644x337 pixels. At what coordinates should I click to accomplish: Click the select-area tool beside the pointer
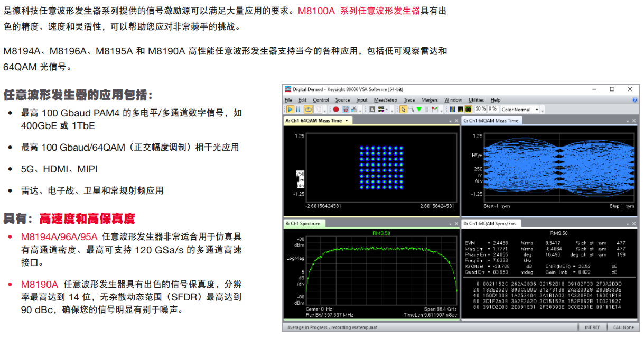(410, 110)
